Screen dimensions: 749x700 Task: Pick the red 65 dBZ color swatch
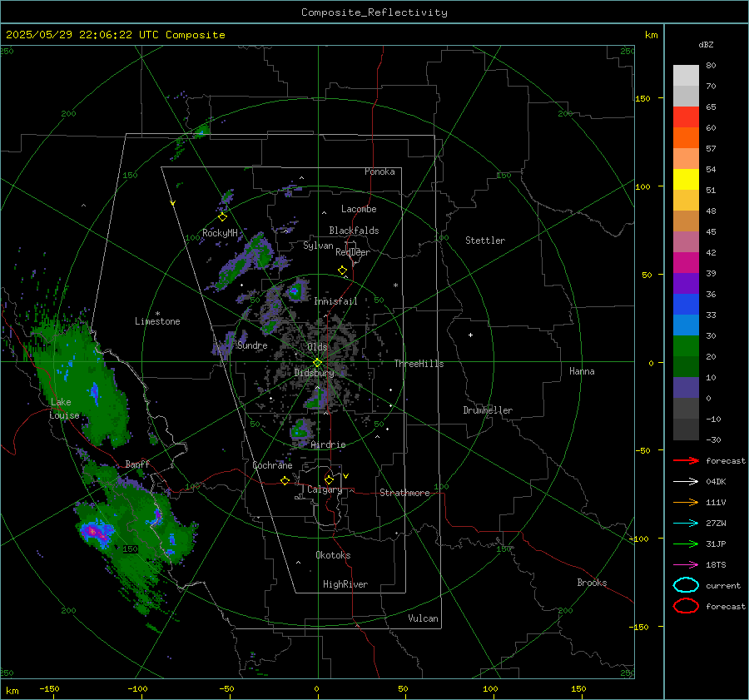point(686,117)
